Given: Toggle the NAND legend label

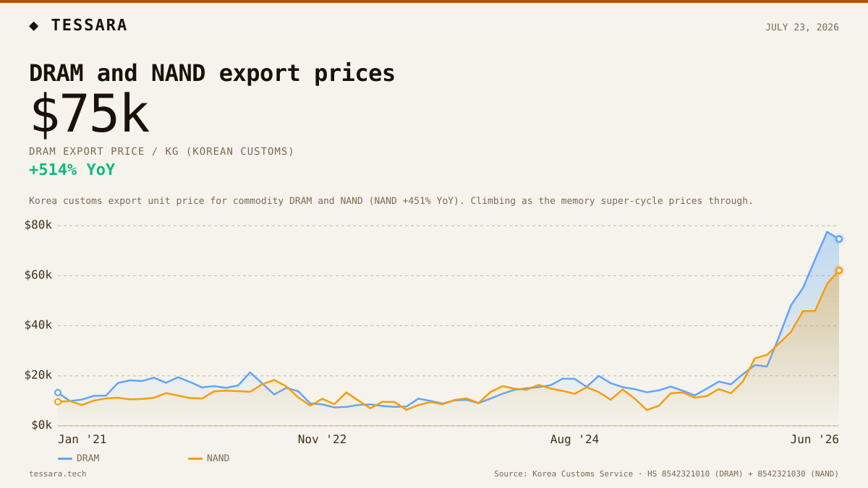Looking at the screenshot, I should point(218,458).
